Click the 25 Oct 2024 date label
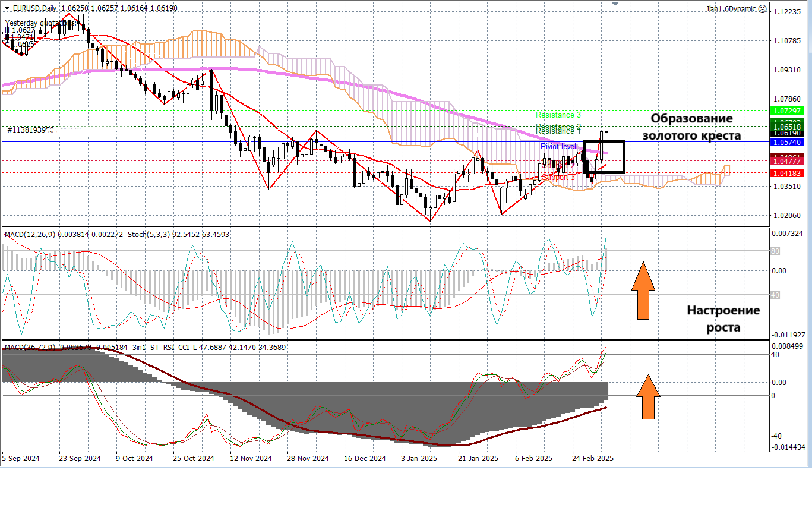Image resolution: width=812 pixels, height=511 pixels. 194,459
